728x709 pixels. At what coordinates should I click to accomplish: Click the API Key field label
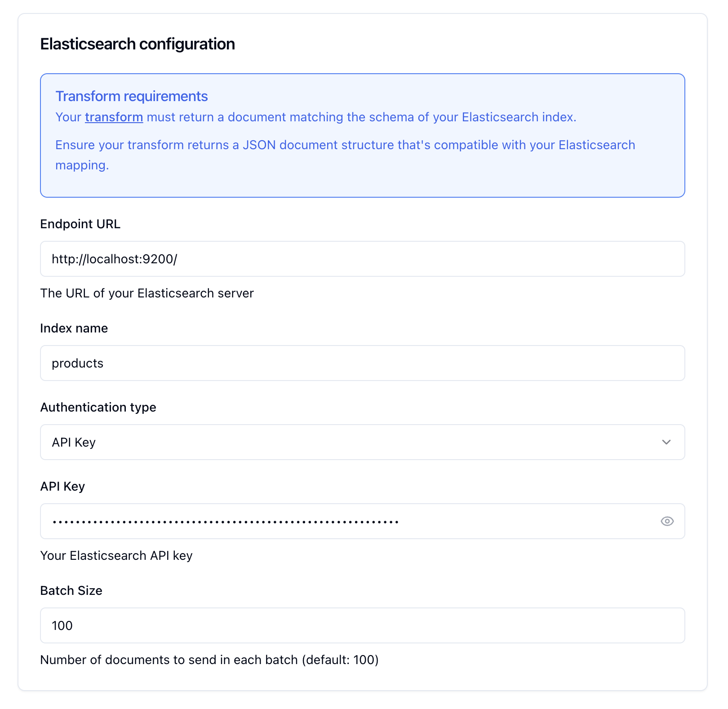pos(62,486)
